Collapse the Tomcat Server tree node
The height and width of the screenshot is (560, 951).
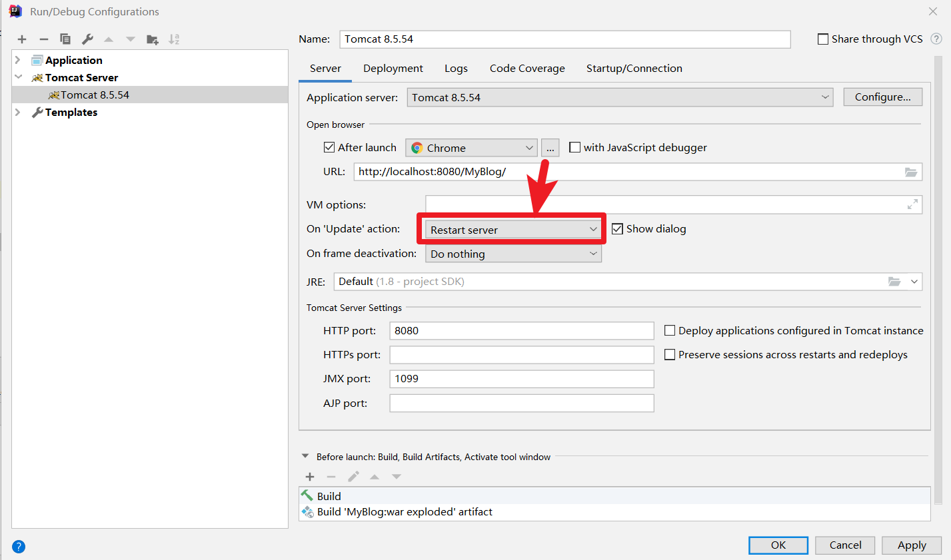pyautogui.click(x=17, y=77)
